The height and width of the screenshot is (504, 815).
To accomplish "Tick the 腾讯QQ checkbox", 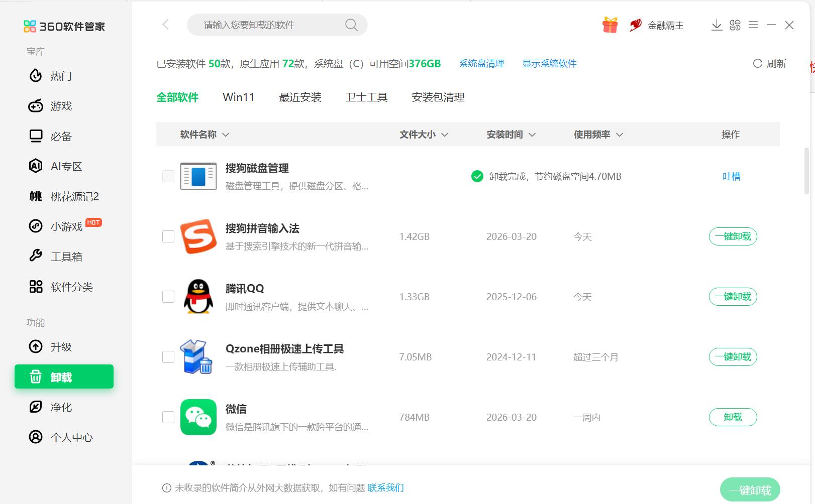I will (x=168, y=297).
